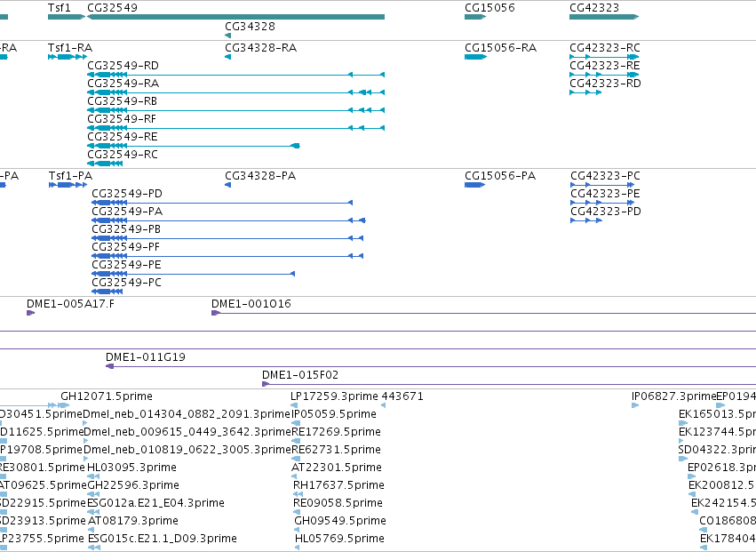Screen dimensions: 756x552
Task: Select the CG42323 gene label
Action: coord(594,8)
